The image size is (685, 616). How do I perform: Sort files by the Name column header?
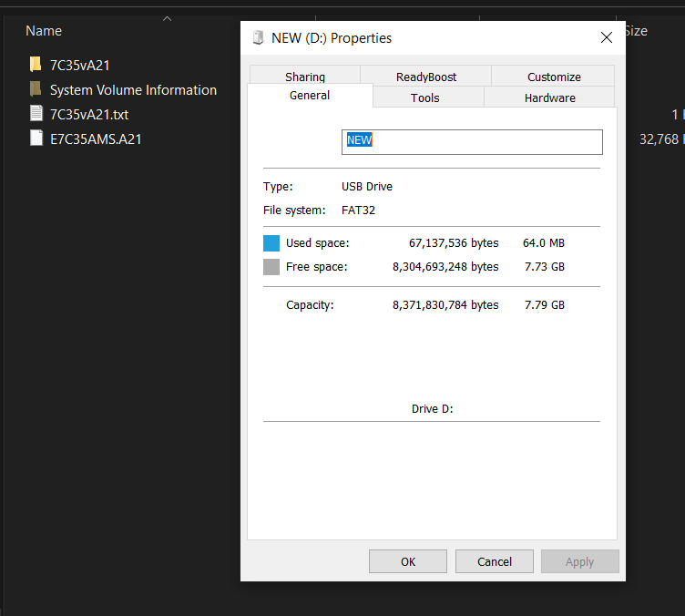point(44,31)
